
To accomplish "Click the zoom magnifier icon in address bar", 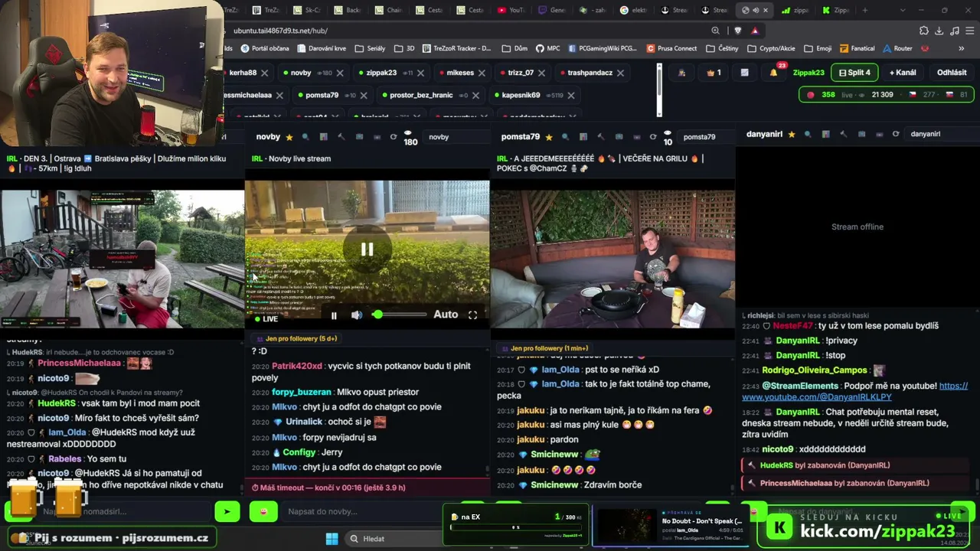I will point(715,31).
